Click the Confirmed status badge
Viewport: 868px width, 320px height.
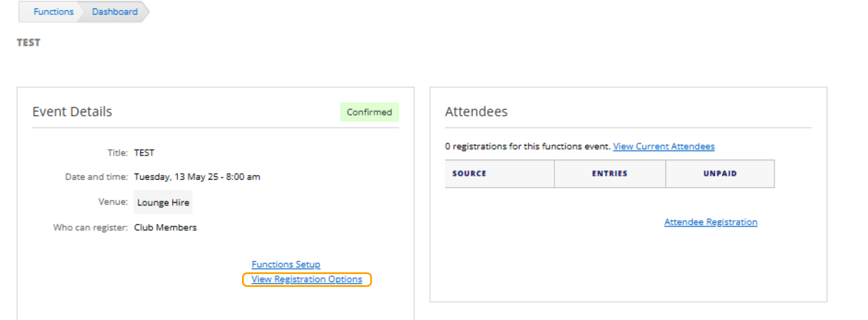click(x=369, y=112)
